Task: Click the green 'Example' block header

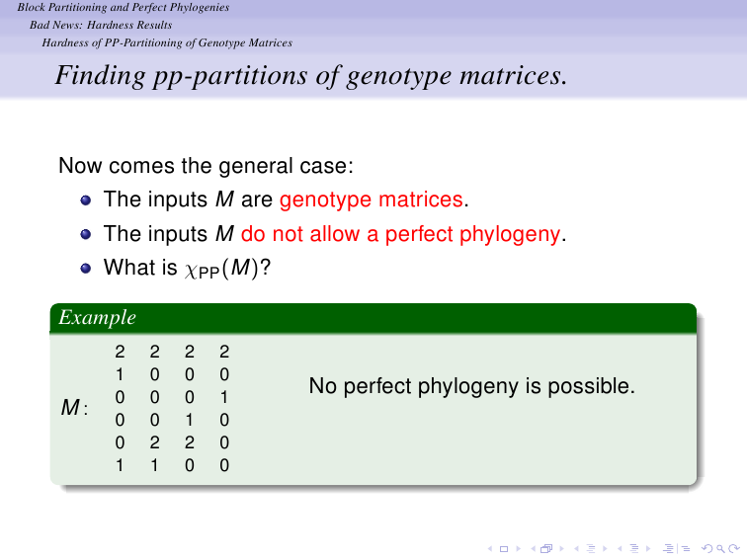Action: coord(373,318)
